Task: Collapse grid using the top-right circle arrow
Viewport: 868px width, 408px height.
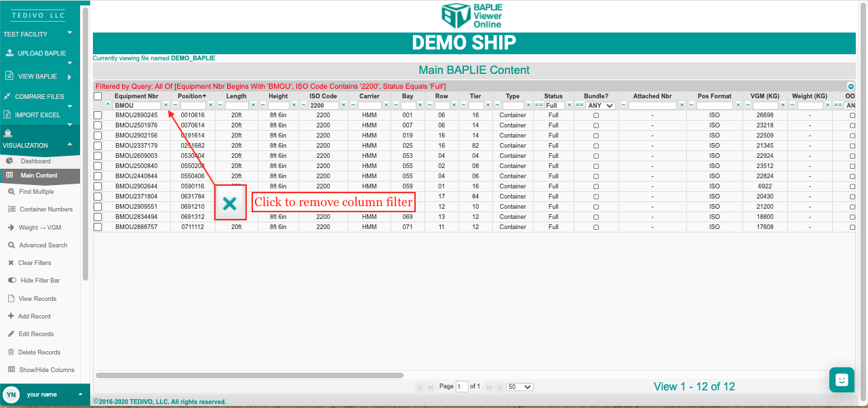Action: click(x=850, y=87)
